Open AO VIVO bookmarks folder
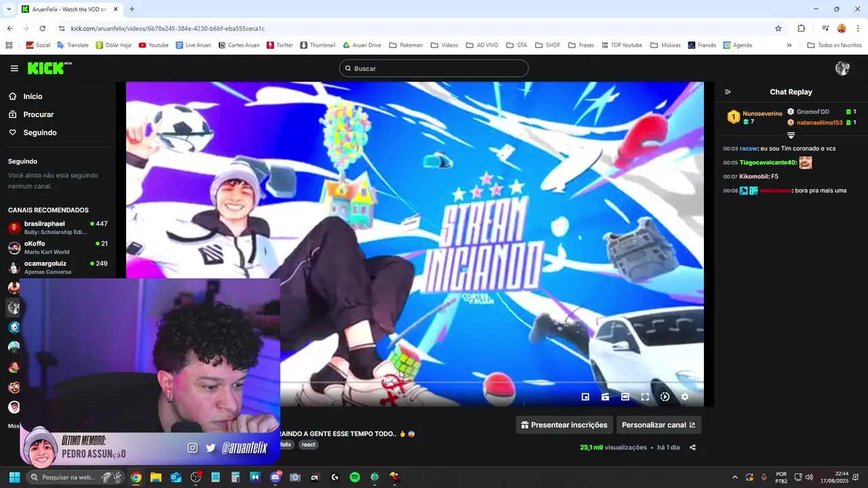The image size is (868, 488). coord(482,45)
